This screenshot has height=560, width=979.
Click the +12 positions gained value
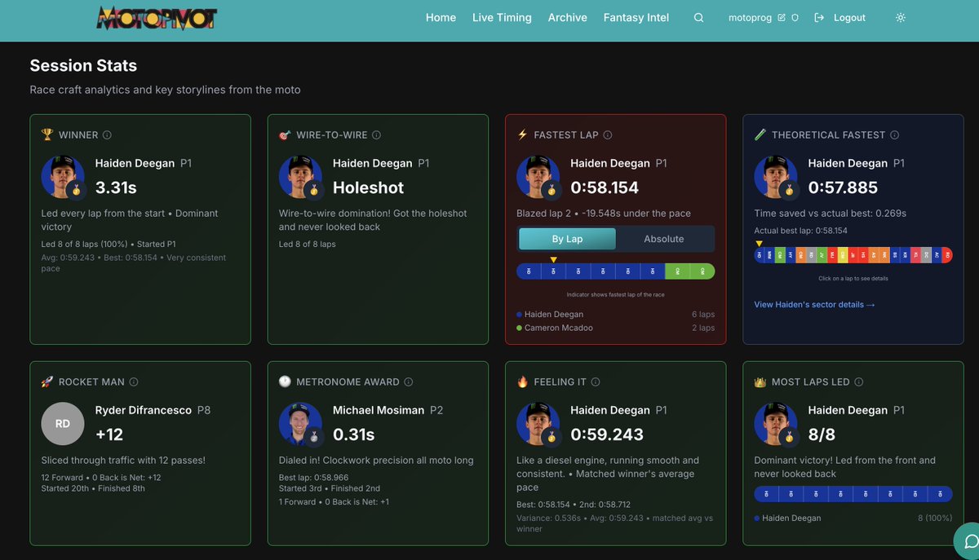(x=109, y=434)
